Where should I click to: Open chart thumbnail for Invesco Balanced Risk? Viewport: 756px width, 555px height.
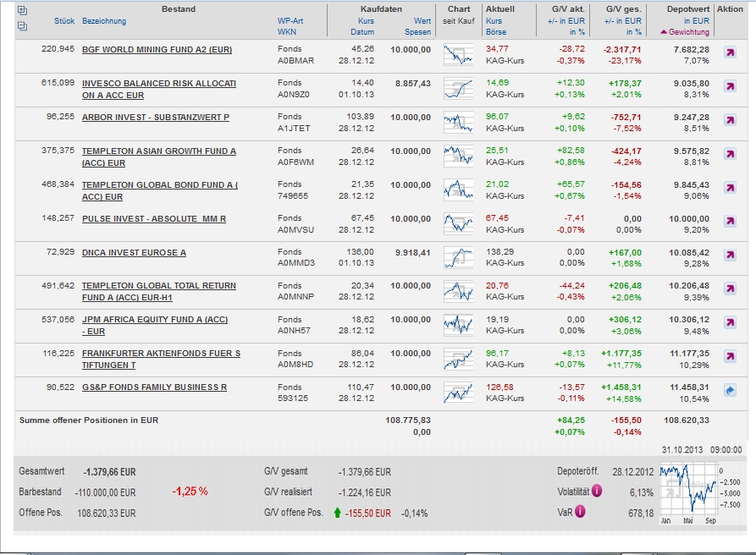458,88
